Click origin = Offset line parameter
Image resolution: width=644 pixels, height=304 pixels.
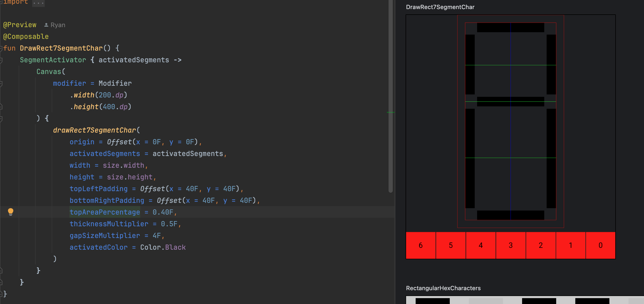(136, 142)
